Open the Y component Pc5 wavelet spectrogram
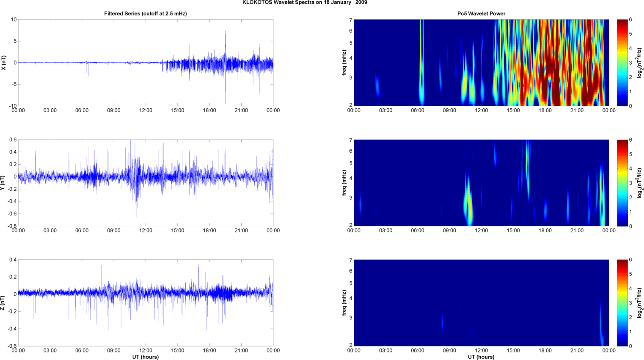644x360 pixels. [481, 183]
